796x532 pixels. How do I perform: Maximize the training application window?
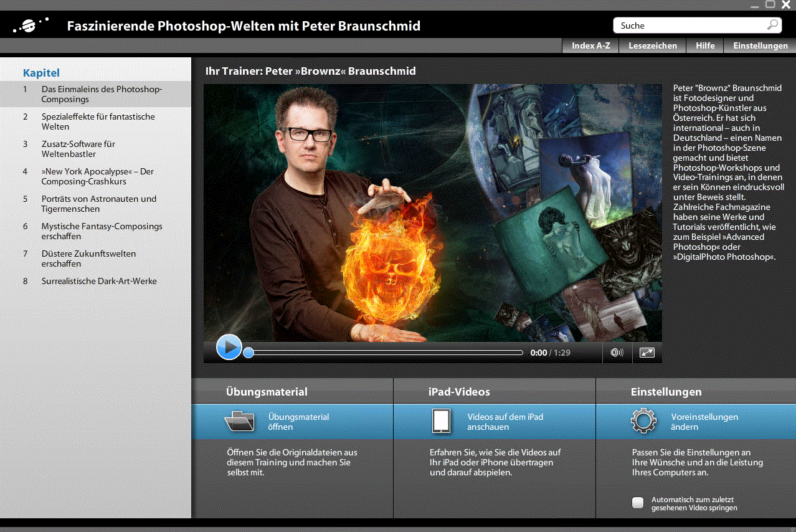click(770, 4)
